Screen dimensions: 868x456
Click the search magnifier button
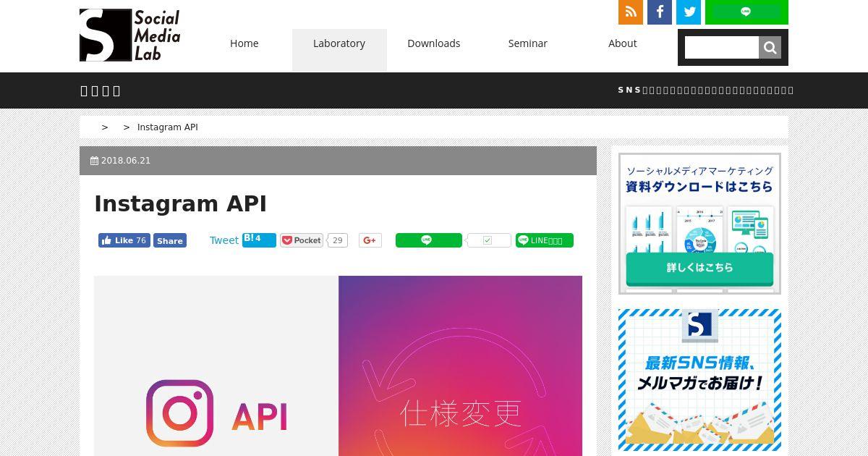(770, 48)
